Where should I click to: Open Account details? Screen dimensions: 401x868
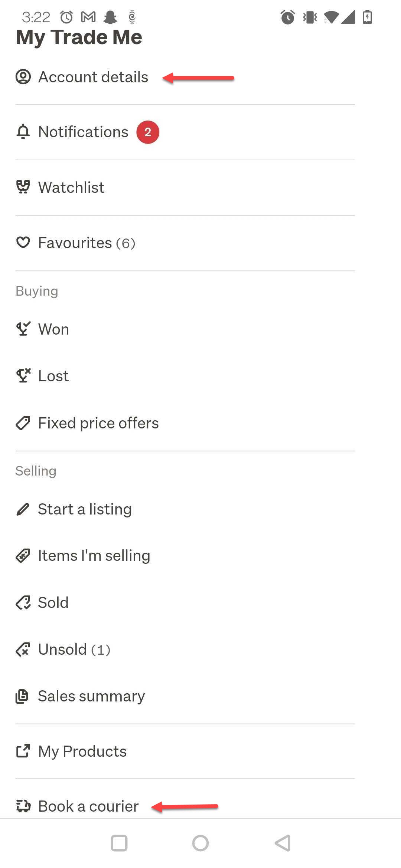click(x=93, y=77)
